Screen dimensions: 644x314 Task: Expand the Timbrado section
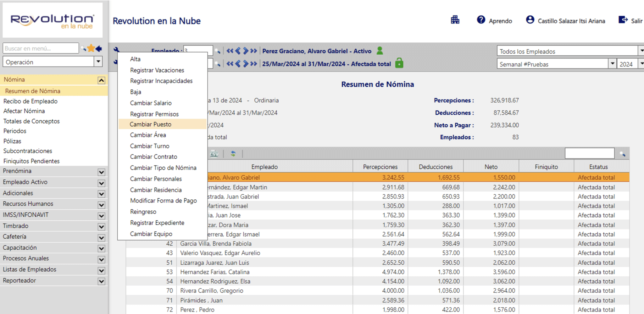pos(101,227)
